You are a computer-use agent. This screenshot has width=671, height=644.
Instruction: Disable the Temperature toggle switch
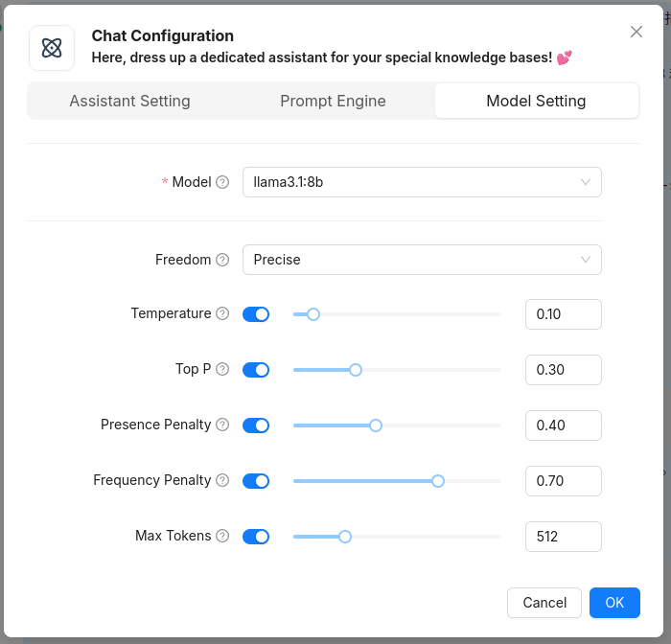click(x=256, y=314)
